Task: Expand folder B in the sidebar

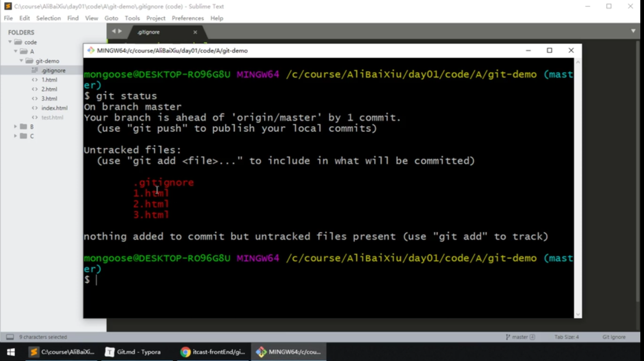Action: 15,126
